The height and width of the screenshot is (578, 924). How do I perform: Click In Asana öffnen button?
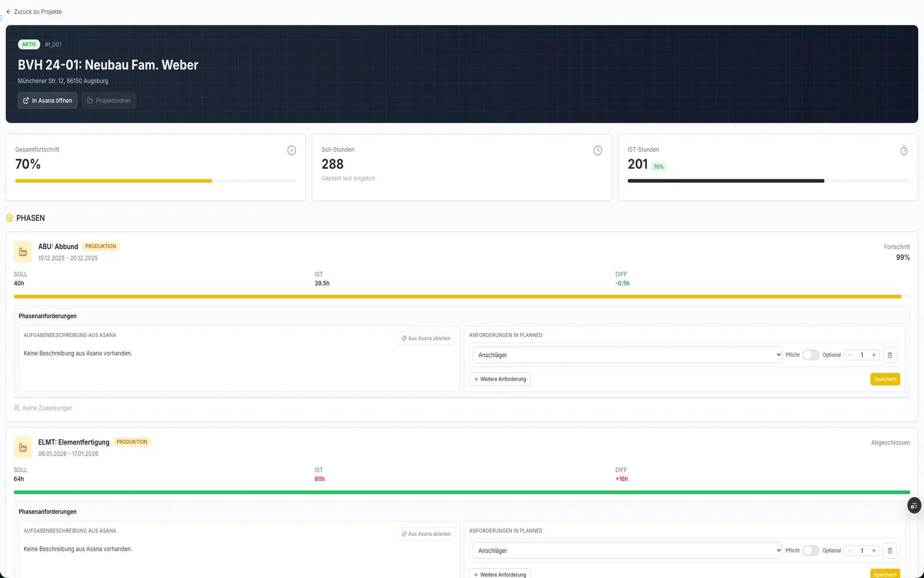click(x=47, y=101)
